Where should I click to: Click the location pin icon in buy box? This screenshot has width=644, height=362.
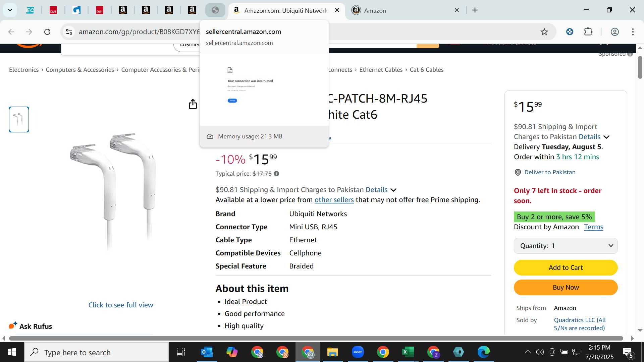tap(518, 172)
